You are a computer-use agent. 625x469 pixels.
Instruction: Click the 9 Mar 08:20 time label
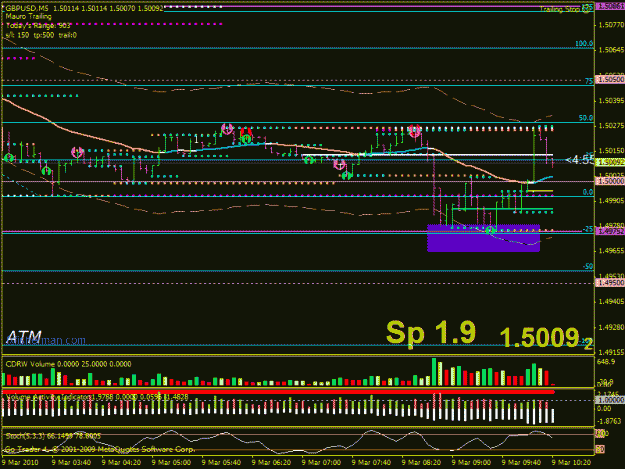click(422, 463)
